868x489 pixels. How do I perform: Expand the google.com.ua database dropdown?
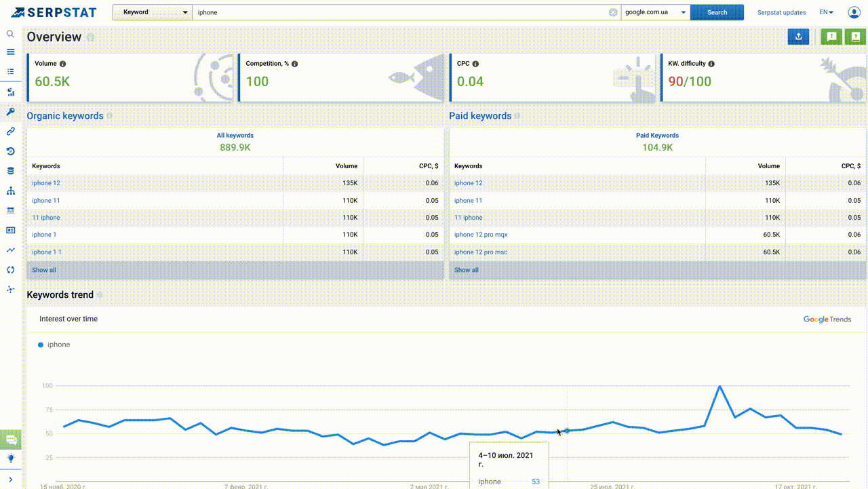pyautogui.click(x=655, y=12)
